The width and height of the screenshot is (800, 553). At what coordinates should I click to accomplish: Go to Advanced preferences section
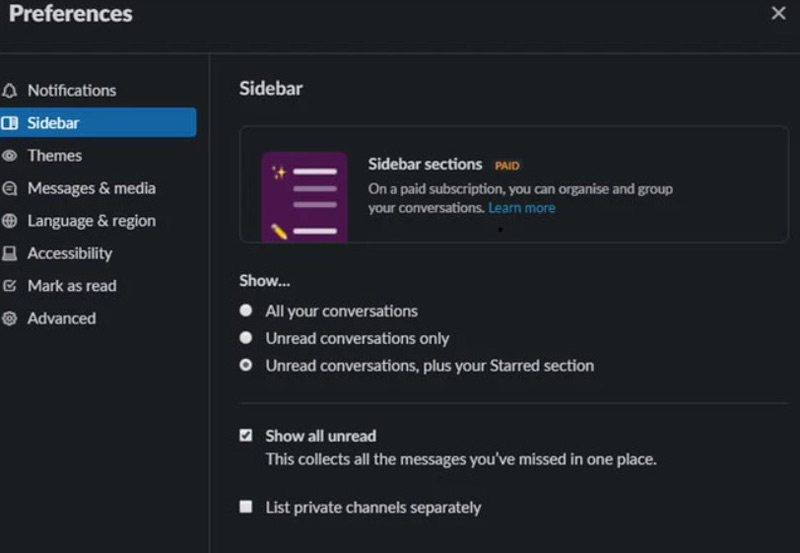click(x=61, y=319)
